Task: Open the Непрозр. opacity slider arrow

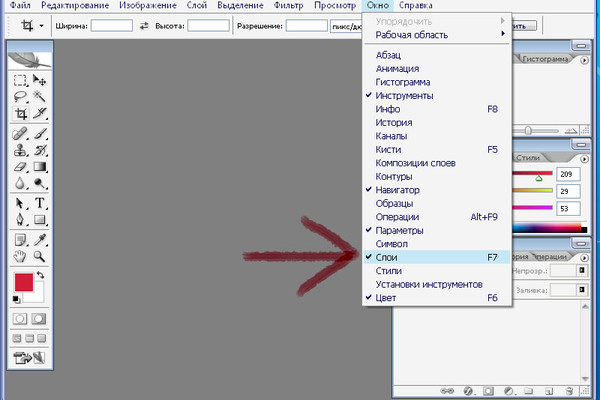Action: pyautogui.click(x=582, y=270)
